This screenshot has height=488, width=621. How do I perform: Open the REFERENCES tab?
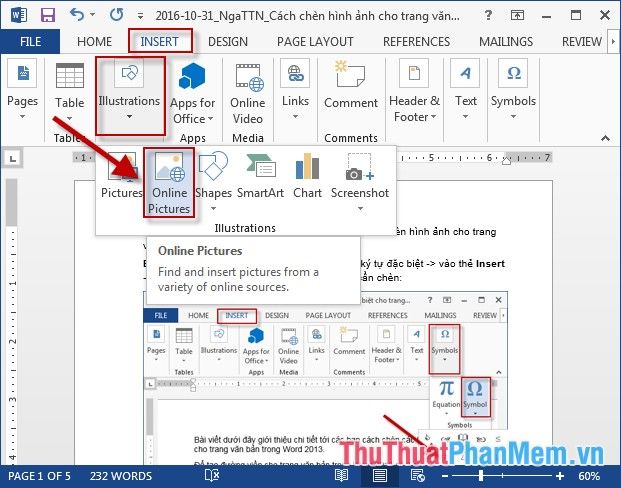[416, 42]
